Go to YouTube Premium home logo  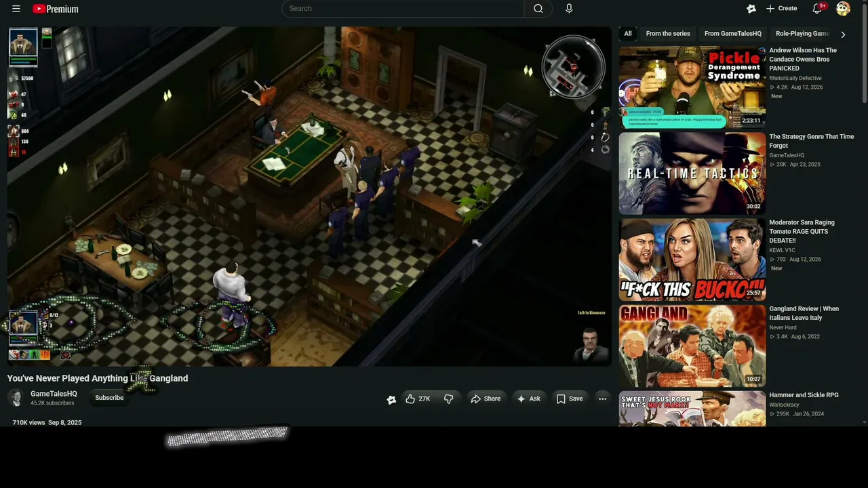coord(56,9)
